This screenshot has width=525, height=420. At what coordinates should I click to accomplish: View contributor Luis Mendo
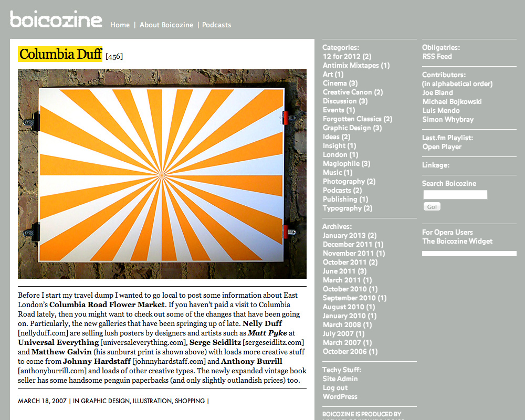point(441,111)
